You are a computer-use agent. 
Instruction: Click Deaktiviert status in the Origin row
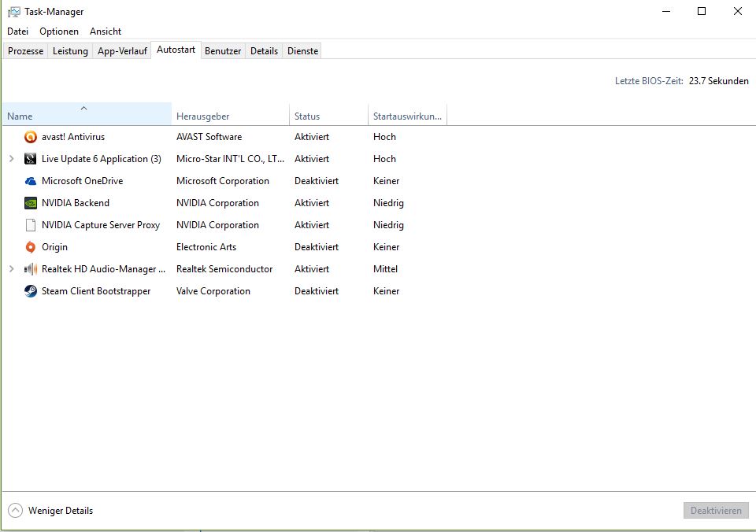coord(317,247)
